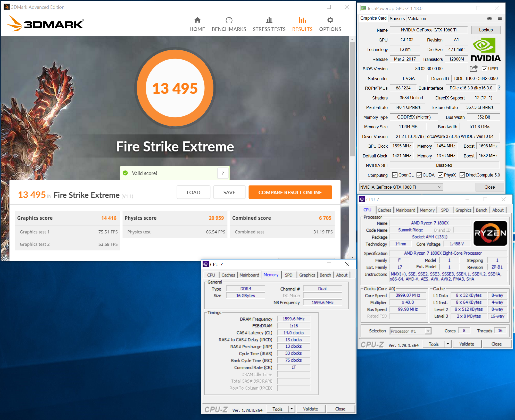Open Bench tab in CPU-Z processor window
Screen dimensions: 515x420
pos(481,210)
